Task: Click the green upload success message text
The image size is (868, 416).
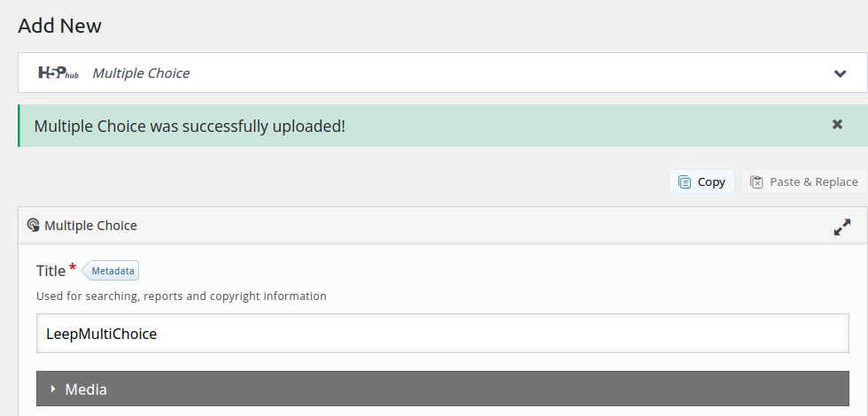Action: click(190, 126)
